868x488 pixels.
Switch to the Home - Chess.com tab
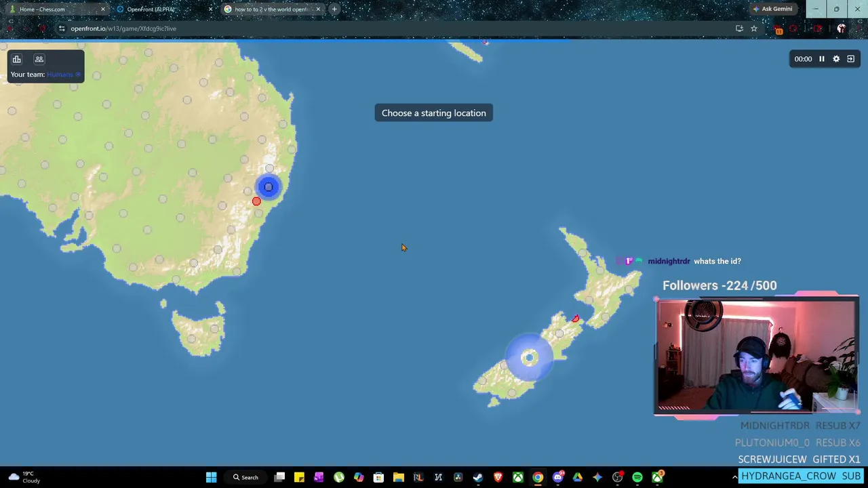57,9
